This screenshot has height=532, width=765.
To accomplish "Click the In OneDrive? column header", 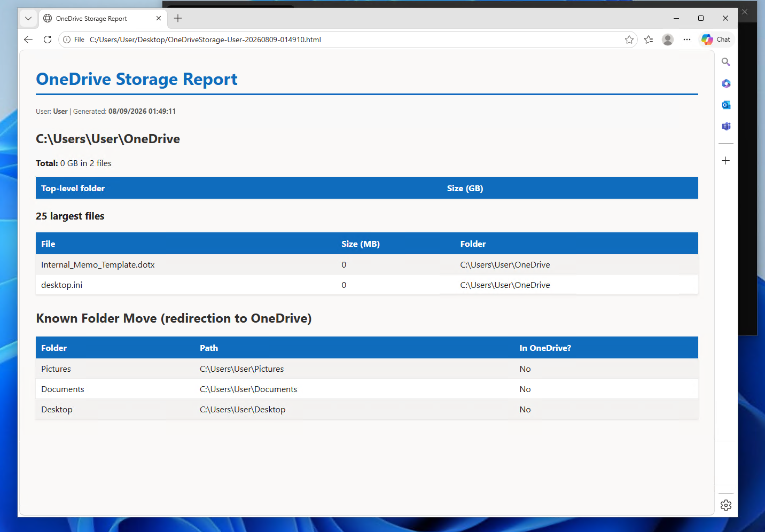I will point(545,348).
